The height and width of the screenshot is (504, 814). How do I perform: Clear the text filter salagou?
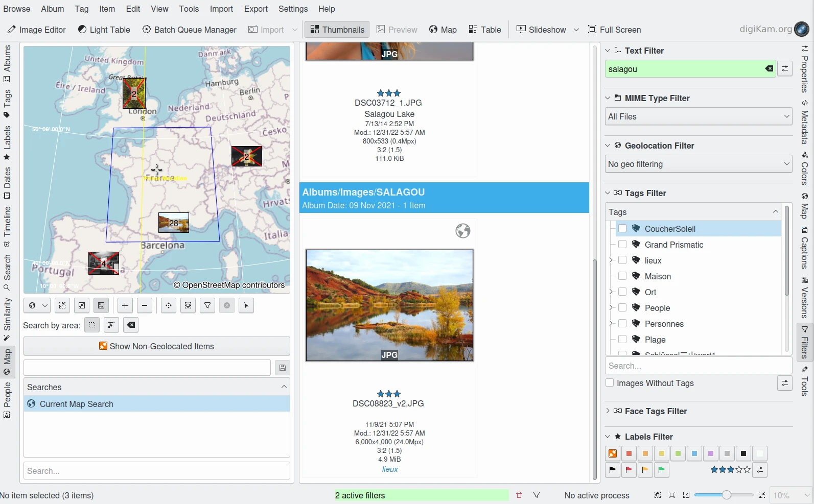click(769, 69)
